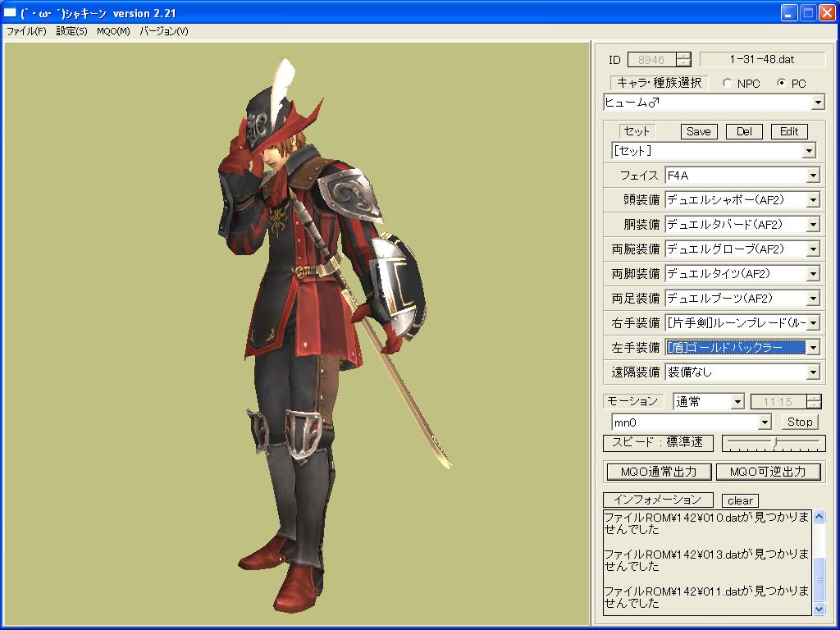Click the speed slider thumb
840x630 pixels.
click(774, 442)
